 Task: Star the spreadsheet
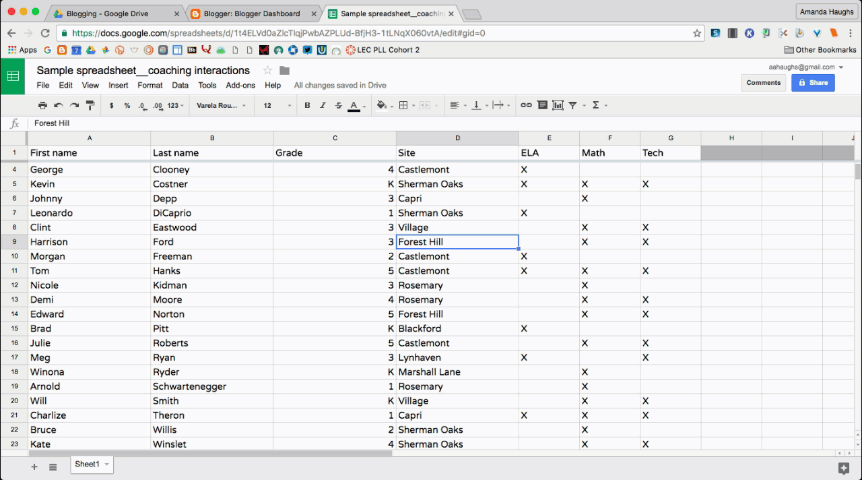[267, 70]
